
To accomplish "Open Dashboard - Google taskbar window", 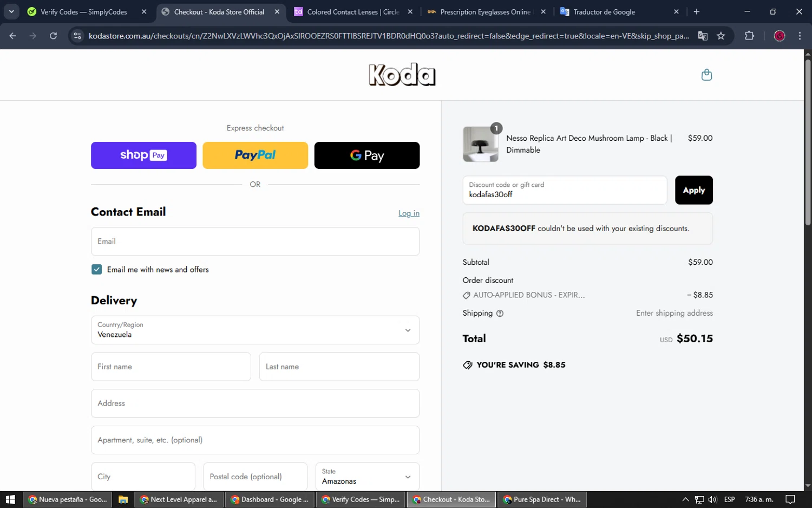I will pyautogui.click(x=270, y=499).
